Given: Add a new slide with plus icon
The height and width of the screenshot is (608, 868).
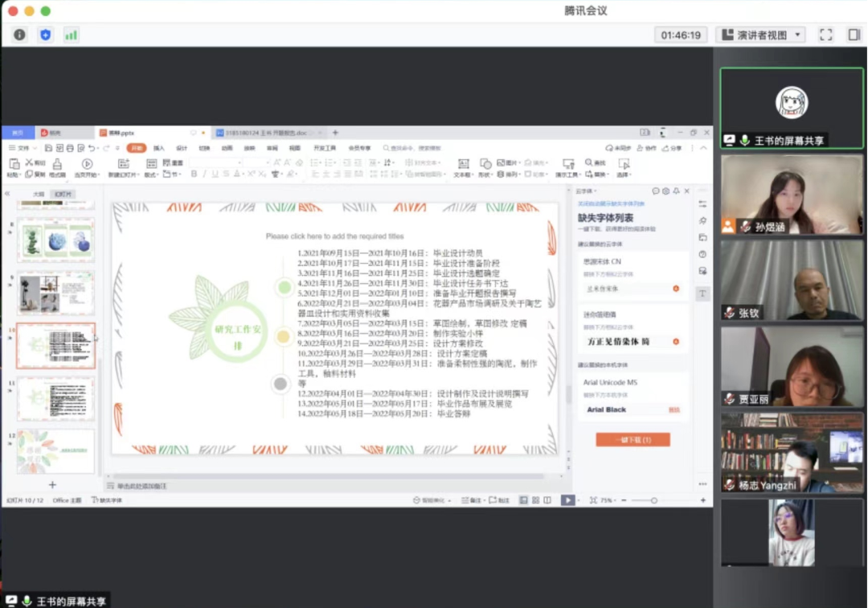Looking at the screenshot, I should (52, 485).
